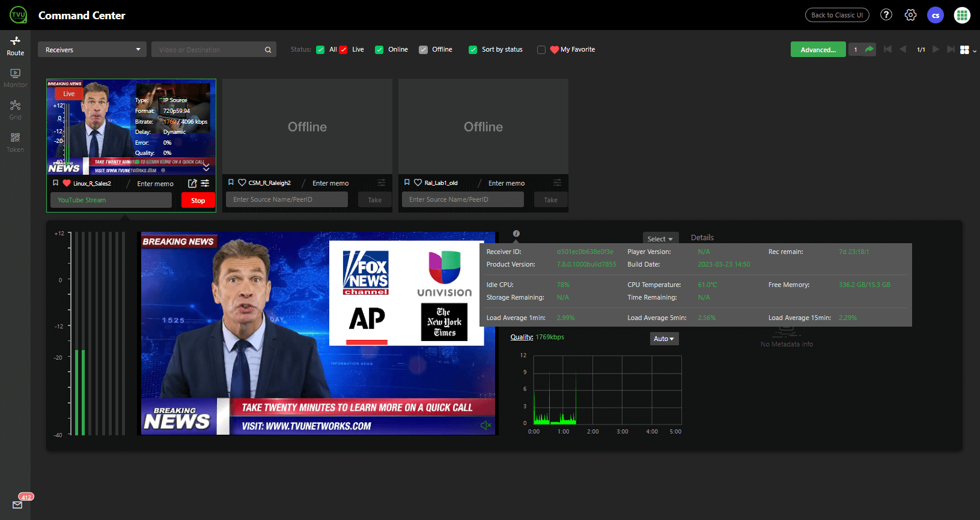The image size is (980, 520).
Task: Click the page number input field
Action: [x=856, y=49]
